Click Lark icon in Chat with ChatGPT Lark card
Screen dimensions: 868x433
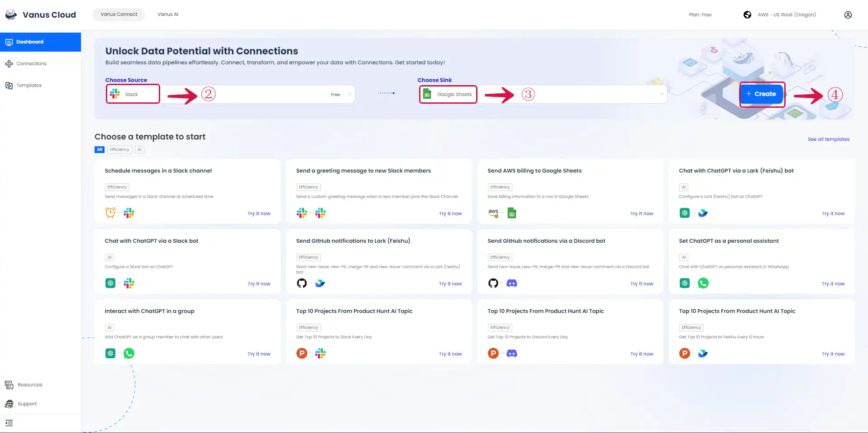click(x=703, y=213)
